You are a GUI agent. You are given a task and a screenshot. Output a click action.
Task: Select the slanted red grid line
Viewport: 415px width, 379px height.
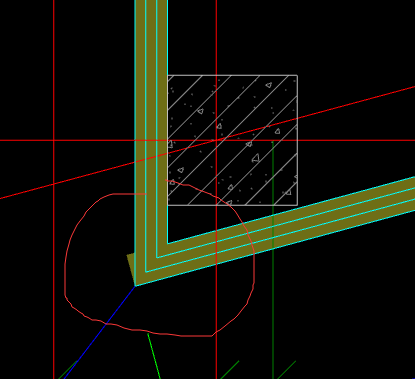[x=207, y=143]
